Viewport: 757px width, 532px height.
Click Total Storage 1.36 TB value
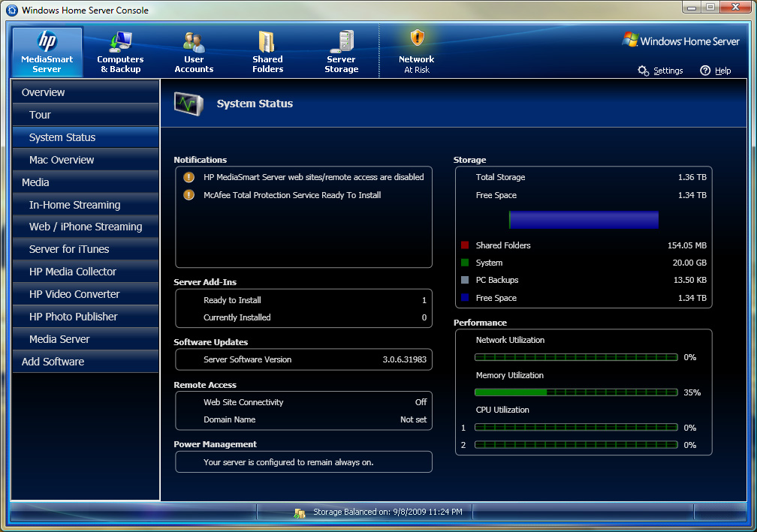point(692,177)
